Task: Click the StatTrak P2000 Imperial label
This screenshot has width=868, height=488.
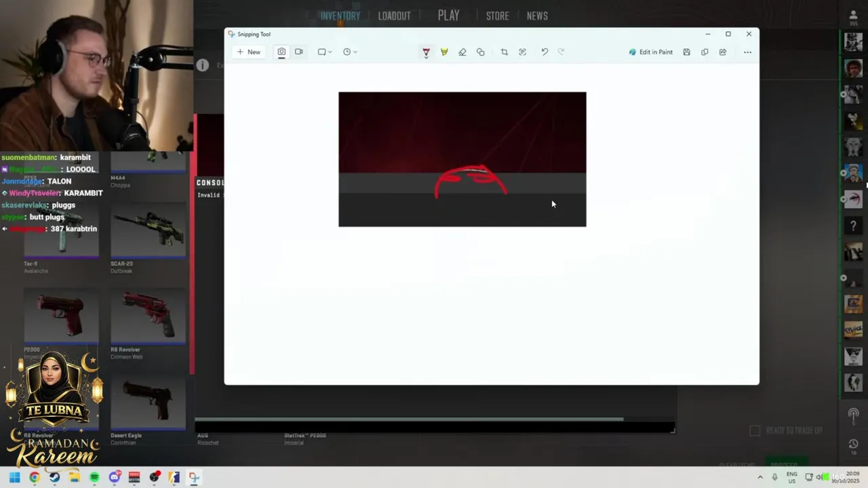Action: [x=304, y=439]
